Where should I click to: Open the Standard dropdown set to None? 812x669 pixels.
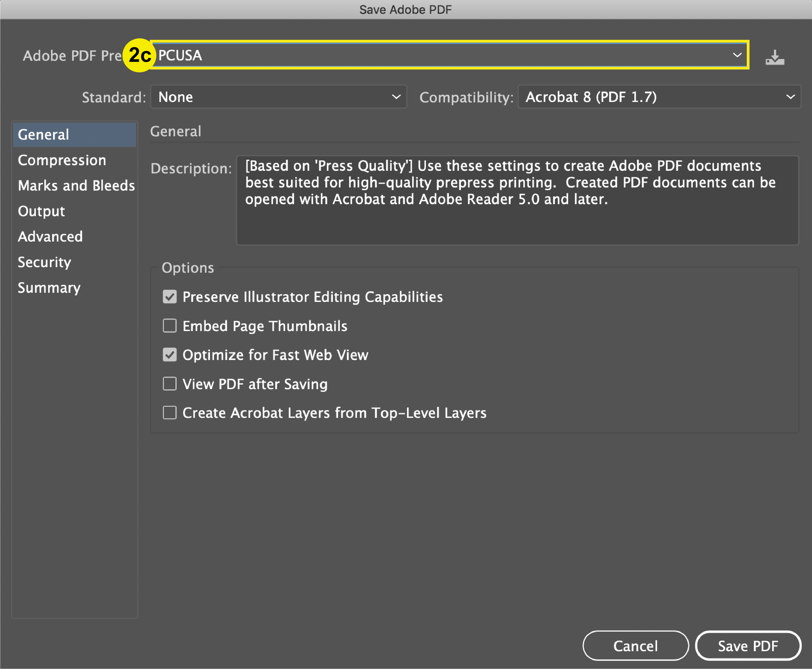(278, 97)
